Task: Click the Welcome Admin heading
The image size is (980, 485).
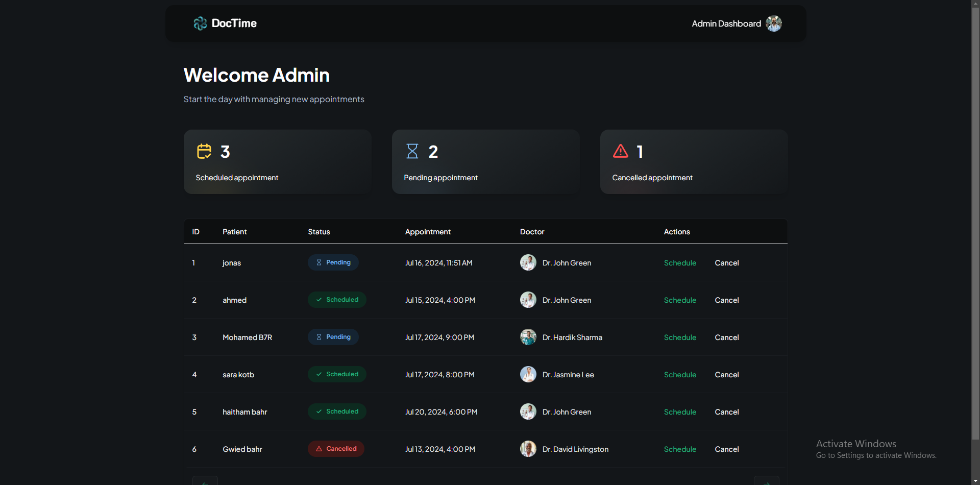Action: point(256,75)
